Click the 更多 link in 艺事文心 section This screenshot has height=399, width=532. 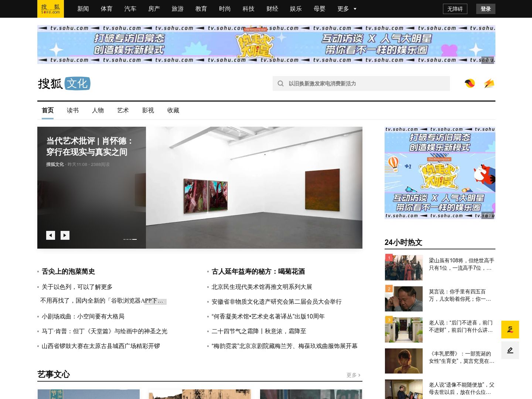[x=354, y=375]
